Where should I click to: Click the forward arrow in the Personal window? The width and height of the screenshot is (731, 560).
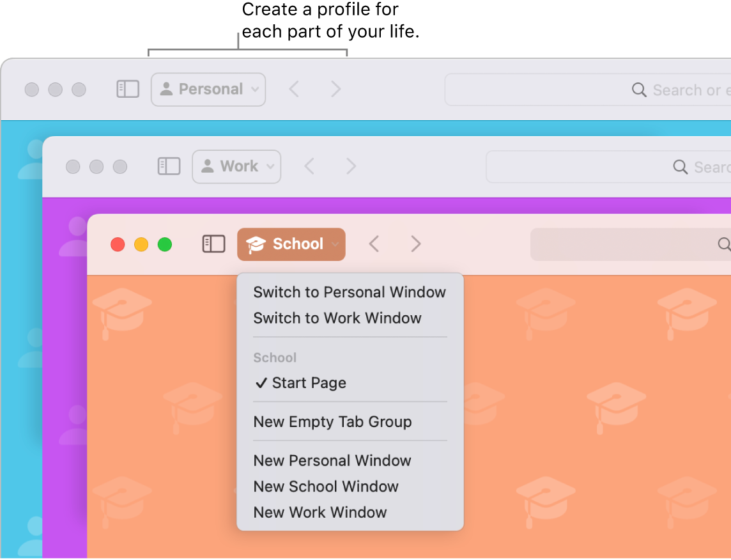(336, 89)
